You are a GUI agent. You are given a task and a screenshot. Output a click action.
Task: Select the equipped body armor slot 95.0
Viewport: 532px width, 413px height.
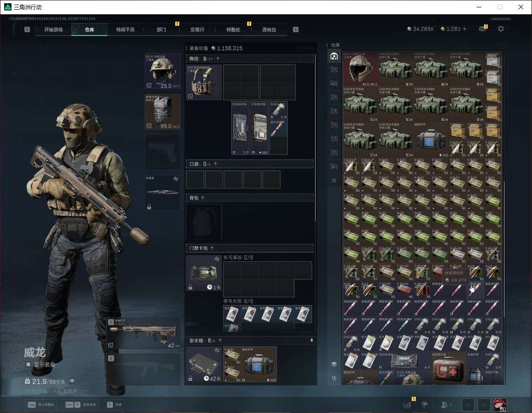tap(163, 112)
